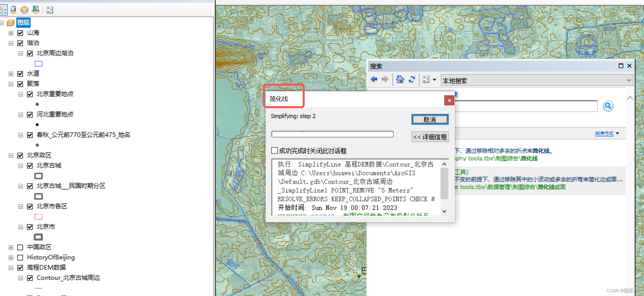This screenshot has width=644, height=296.
Task: Enable 中国政区 layer checkbox
Action: pyautogui.click(x=20, y=247)
